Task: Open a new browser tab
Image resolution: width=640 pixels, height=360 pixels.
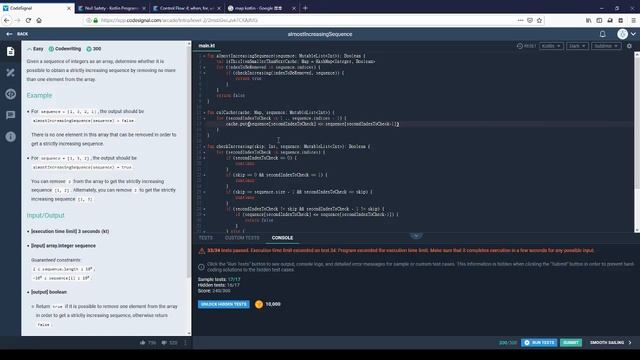Action: click(x=305, y=8)
